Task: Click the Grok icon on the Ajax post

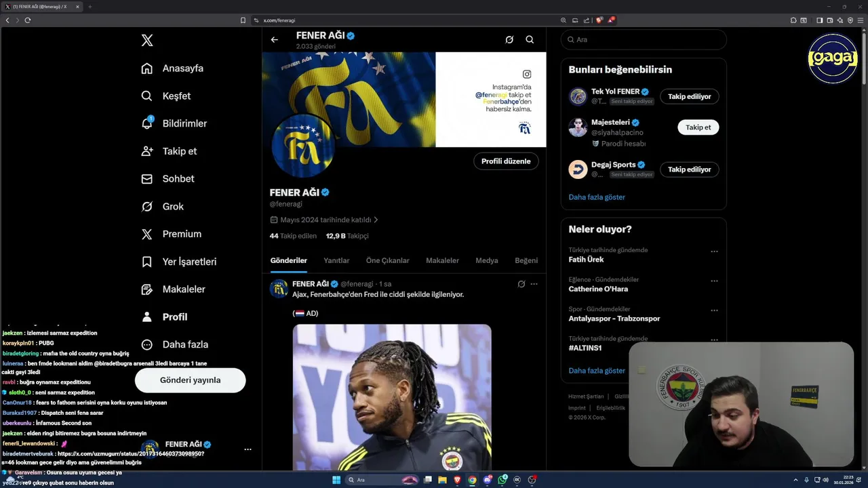Action: coord(521,284)
